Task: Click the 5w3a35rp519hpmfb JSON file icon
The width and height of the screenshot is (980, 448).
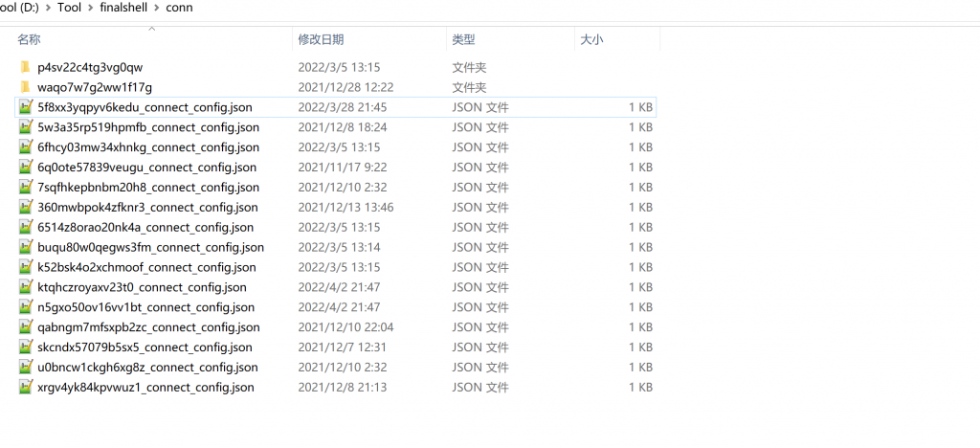Action: click(x=25, y=127)
